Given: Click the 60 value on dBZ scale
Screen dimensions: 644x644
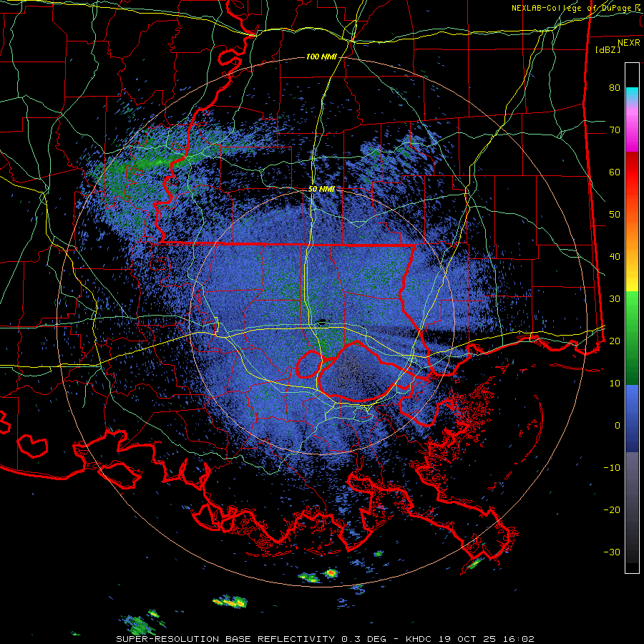Looking at the screenshot, I should pyautogui.click(x=615, y=172).
